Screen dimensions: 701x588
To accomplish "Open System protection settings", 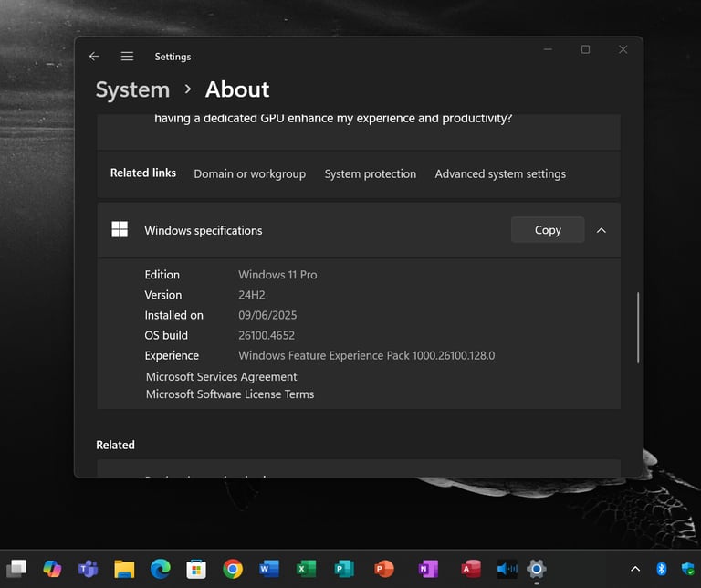I will (x=370, y=173).
